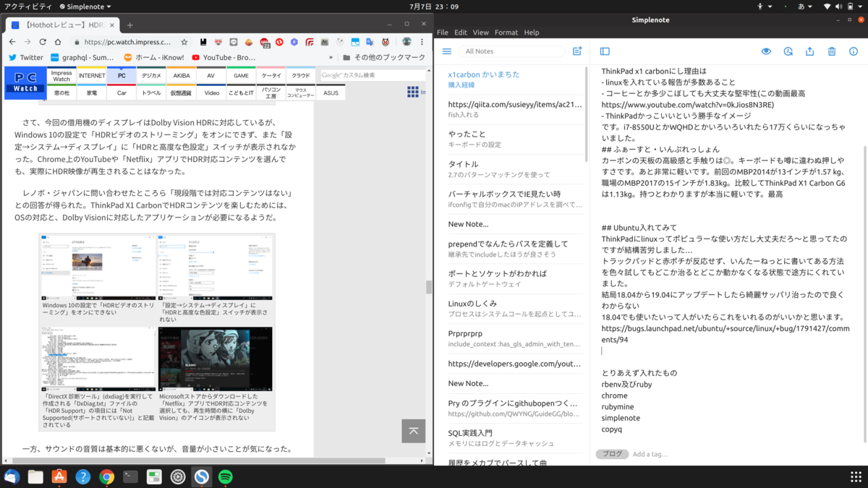Go to Chrome home page icon
Image resolution: width=868 pixels, height=488 pixels.
[x=59, y=42]
